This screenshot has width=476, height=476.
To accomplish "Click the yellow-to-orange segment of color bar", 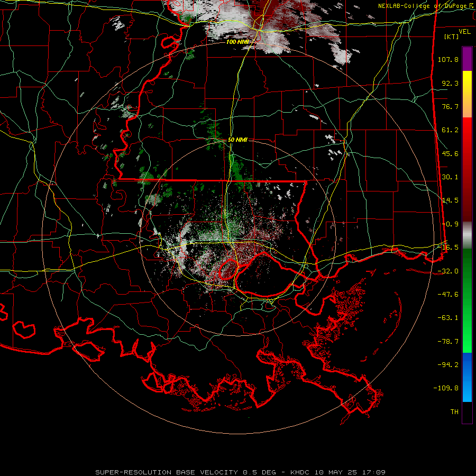I will tap(467, 95).
